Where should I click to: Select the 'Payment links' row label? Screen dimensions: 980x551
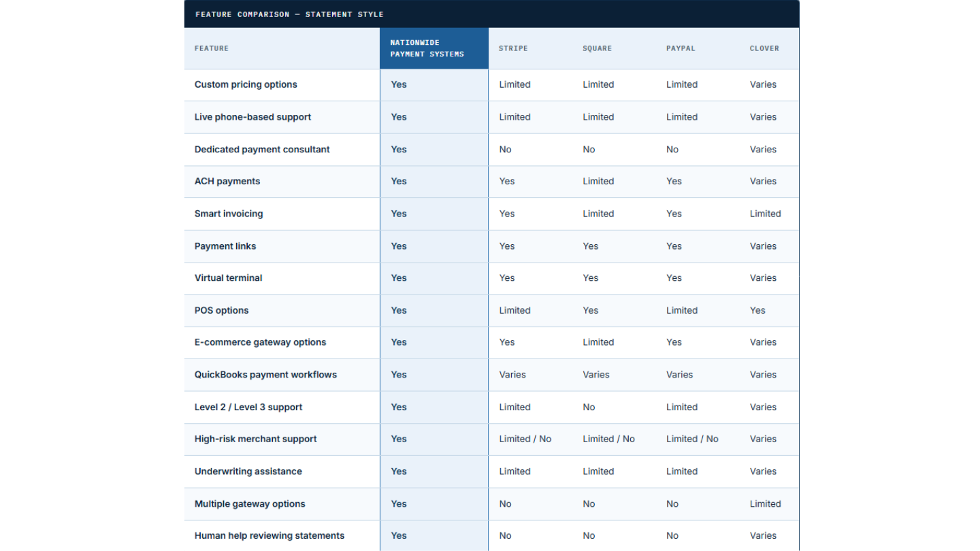225,246
